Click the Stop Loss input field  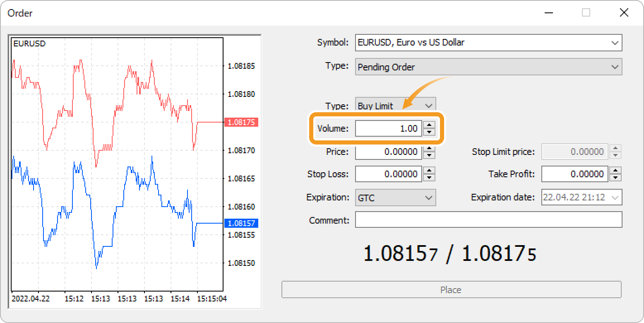[x=388, y=174]
